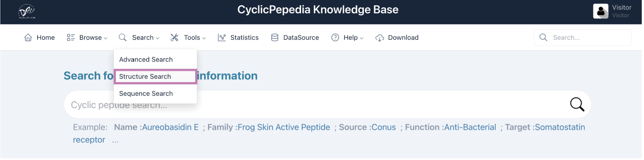The height and width of the screenshot is (160, 644).
Task: Click the DataSource database icon
Action: (x=275, y=37)
